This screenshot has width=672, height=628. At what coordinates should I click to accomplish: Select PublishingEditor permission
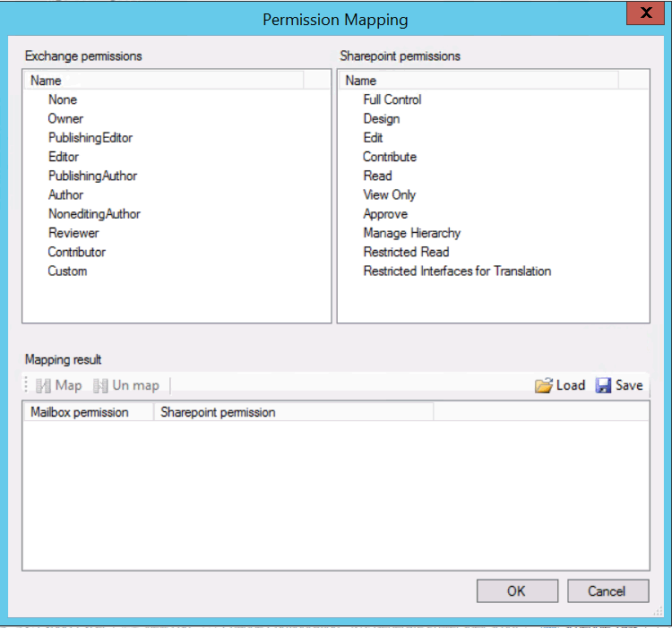[x=90, y=138]
